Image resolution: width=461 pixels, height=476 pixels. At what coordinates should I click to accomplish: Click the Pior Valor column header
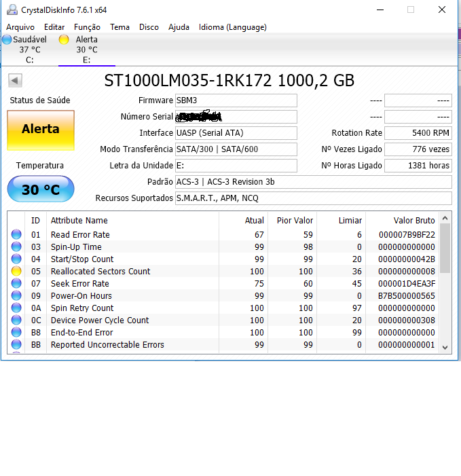pos(292,221)
